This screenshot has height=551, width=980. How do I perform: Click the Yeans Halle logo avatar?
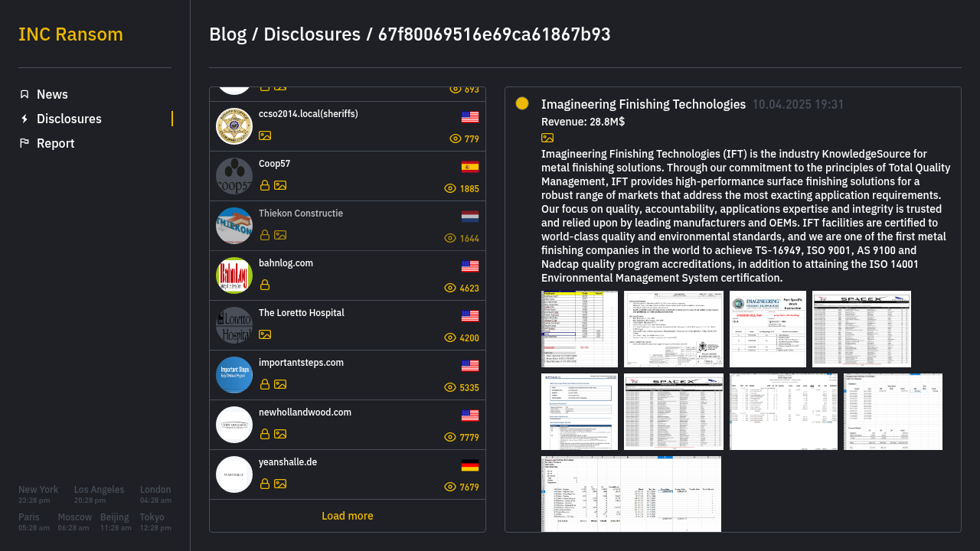tap(234, 474)
